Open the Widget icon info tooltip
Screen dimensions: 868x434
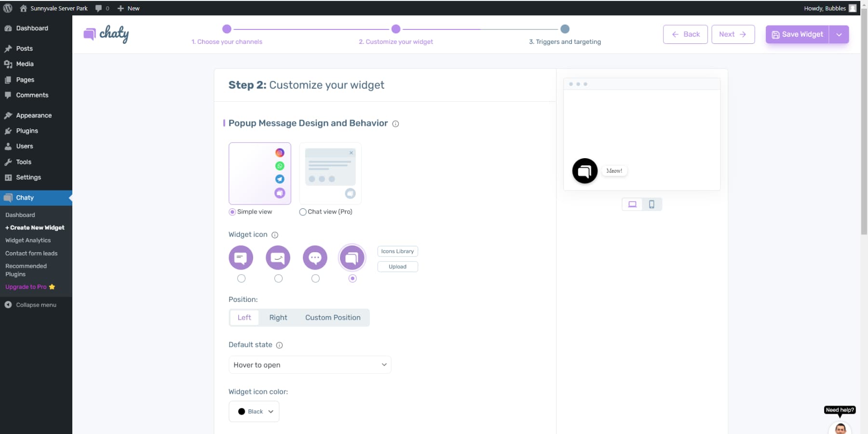(x=275, y=235)
